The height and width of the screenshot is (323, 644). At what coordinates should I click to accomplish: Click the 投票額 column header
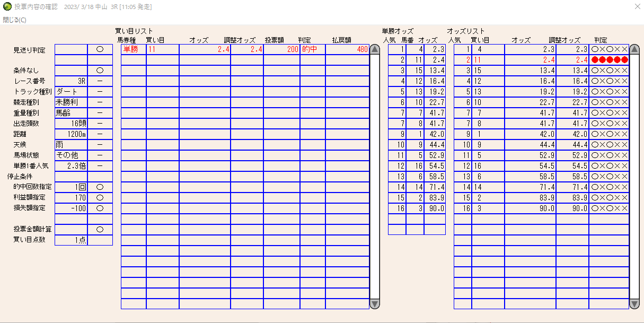tap(275, 40)
